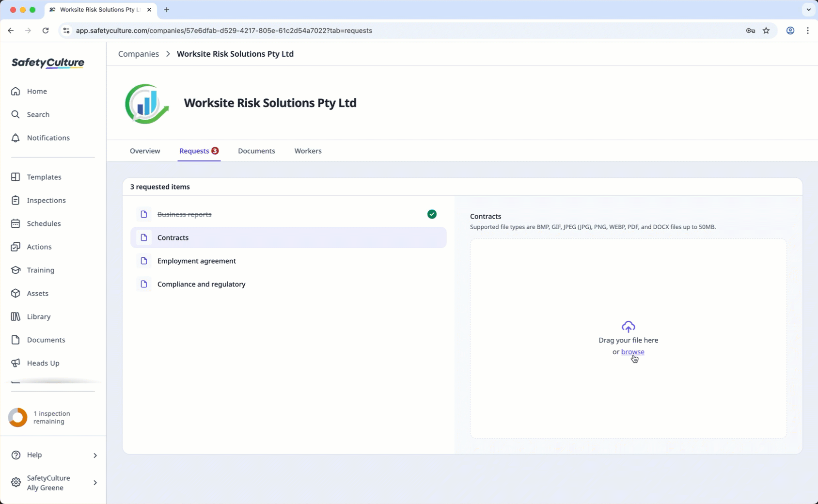The width and height of the screenshot is (818, 504).
Task: Click the Worksite Risk Solutions breadcrumb text
Action: click(235, 54)
